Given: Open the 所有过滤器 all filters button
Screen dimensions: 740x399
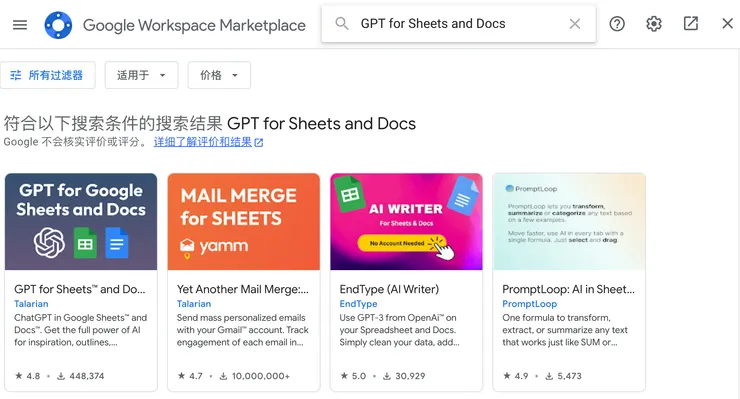Looking at the screenshot, I should (x=48, y=75).
